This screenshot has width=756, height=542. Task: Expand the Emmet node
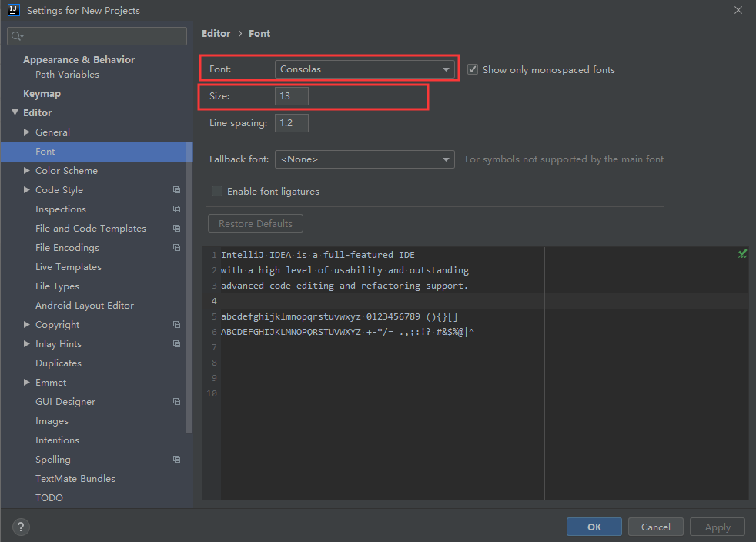tap(27, 383)
